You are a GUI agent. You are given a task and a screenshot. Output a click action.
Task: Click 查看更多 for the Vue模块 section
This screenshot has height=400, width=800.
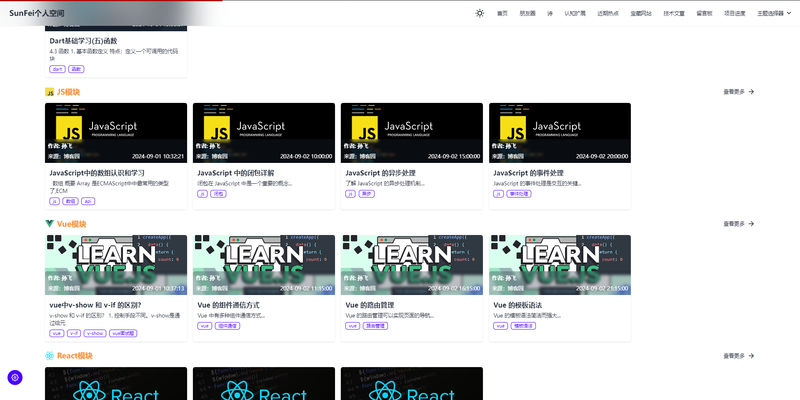738,223
